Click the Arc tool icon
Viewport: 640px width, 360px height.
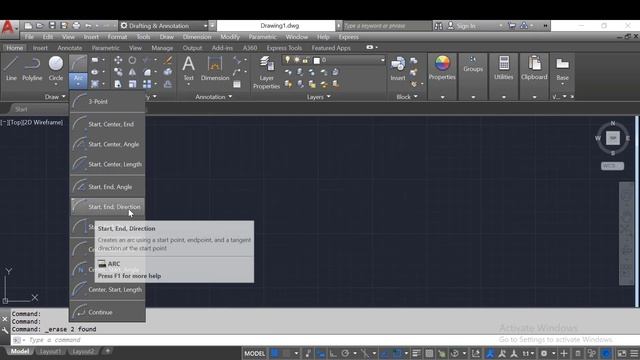pos(78,64)
